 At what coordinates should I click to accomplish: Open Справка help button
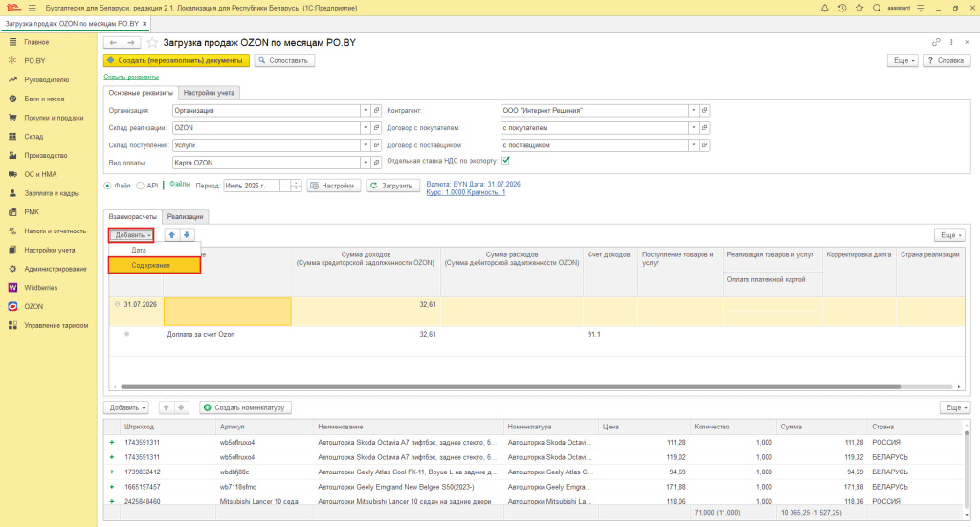point(947,60)
